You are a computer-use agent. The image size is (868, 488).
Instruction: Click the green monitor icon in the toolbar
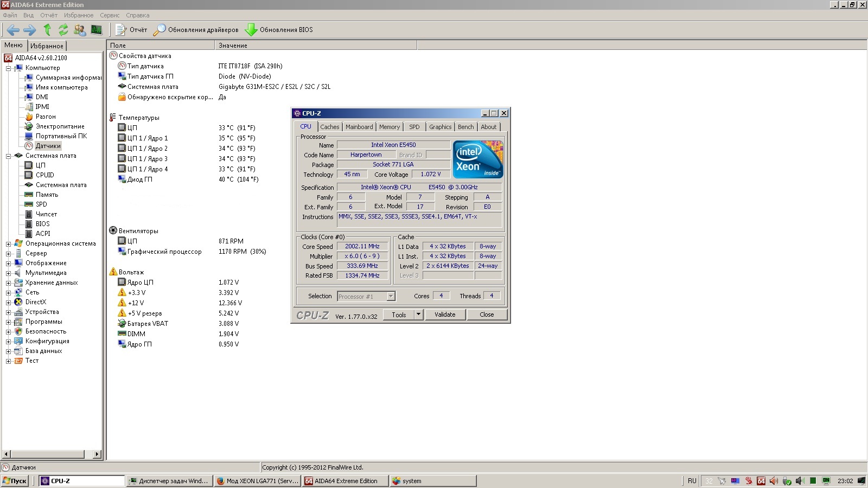pyautogui.click(x=97, y=30)
